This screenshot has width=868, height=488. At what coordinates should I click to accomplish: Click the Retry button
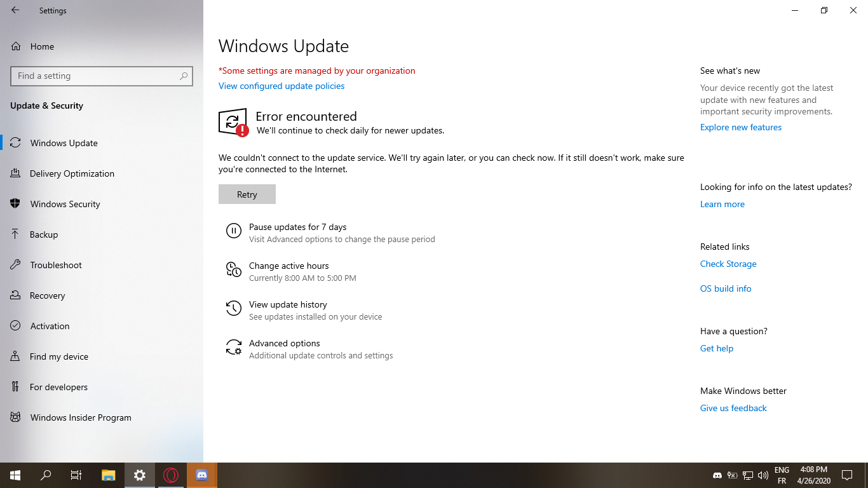247,194
